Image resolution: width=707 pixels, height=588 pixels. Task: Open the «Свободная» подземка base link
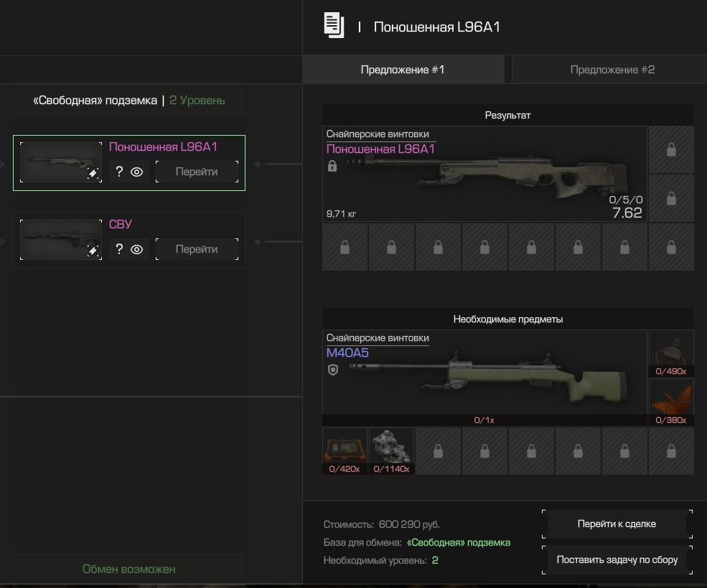click(x=459, y=543)
